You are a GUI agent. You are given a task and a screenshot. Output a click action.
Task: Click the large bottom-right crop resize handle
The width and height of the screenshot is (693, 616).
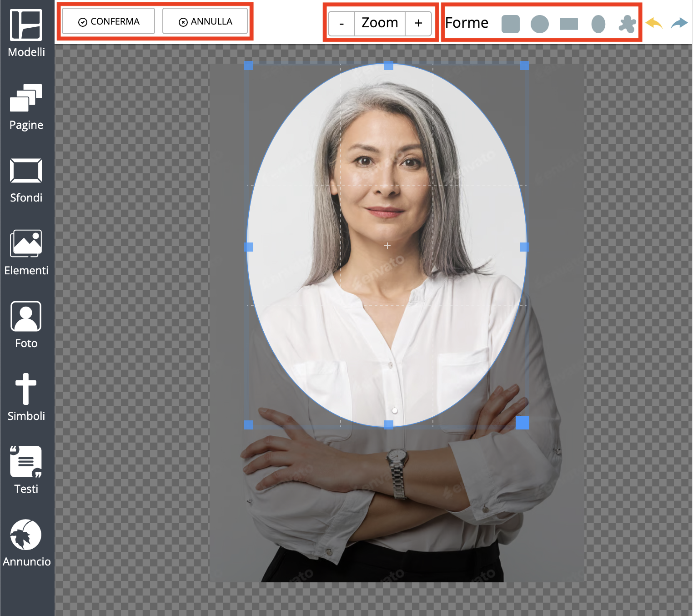[x=522, y=422]
